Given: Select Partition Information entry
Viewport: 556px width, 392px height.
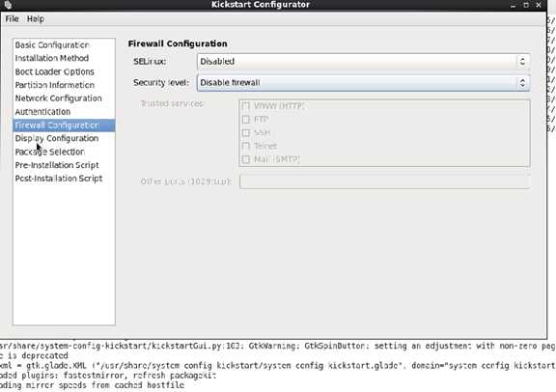Looking at the screenshot, I should click(x=64, y=85).
